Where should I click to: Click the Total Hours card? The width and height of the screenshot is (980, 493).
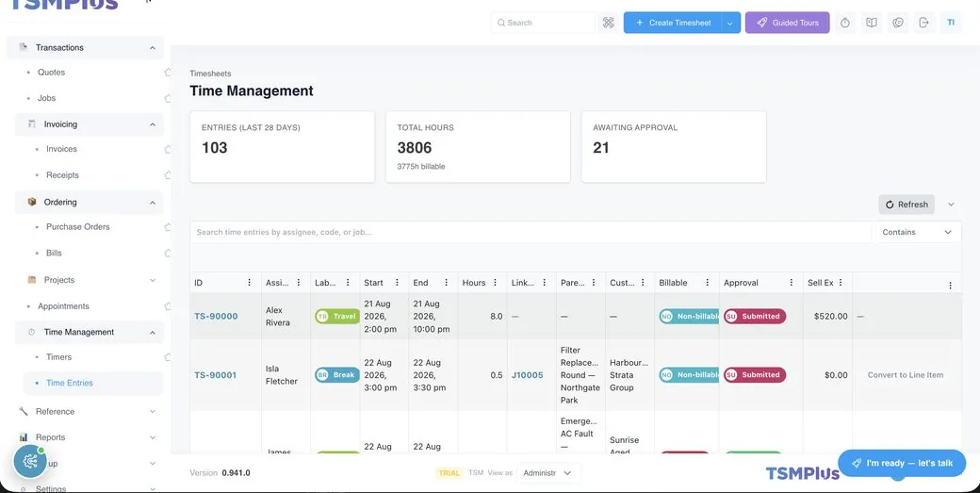pyautogui.click(x=478, y=147)
